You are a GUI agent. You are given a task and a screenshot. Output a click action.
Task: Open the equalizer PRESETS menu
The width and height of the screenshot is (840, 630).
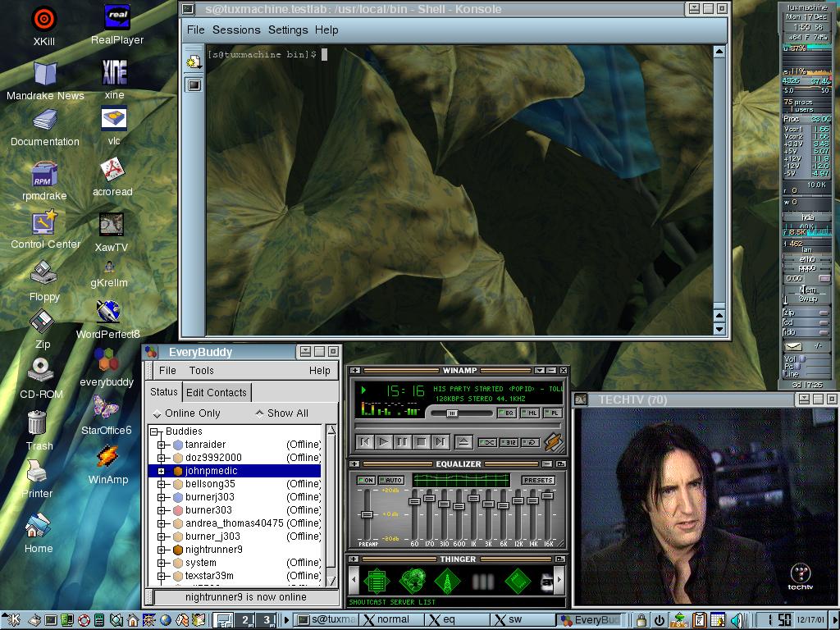[x=538, y=480]
